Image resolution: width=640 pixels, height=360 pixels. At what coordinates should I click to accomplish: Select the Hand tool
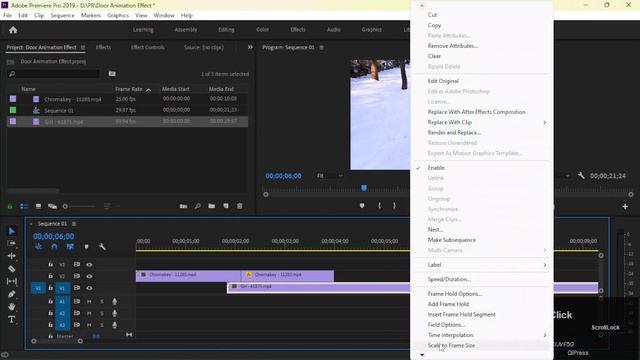[x=12, y=307]
